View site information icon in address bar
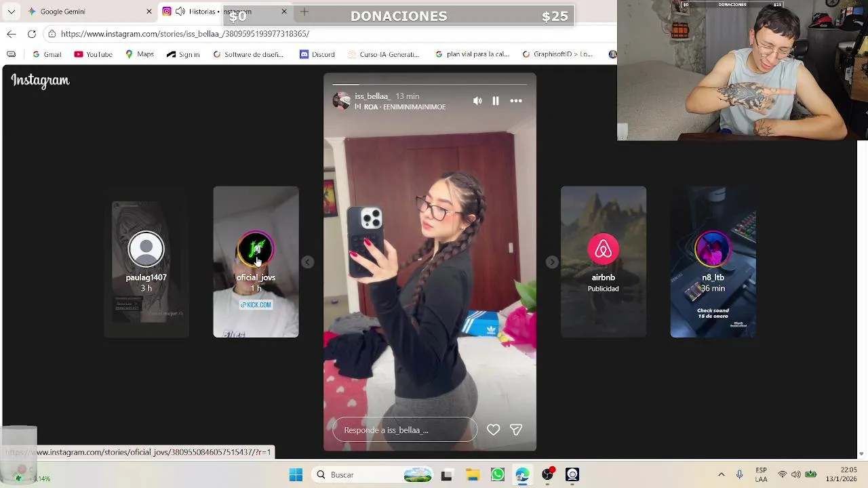 [52, 34]
